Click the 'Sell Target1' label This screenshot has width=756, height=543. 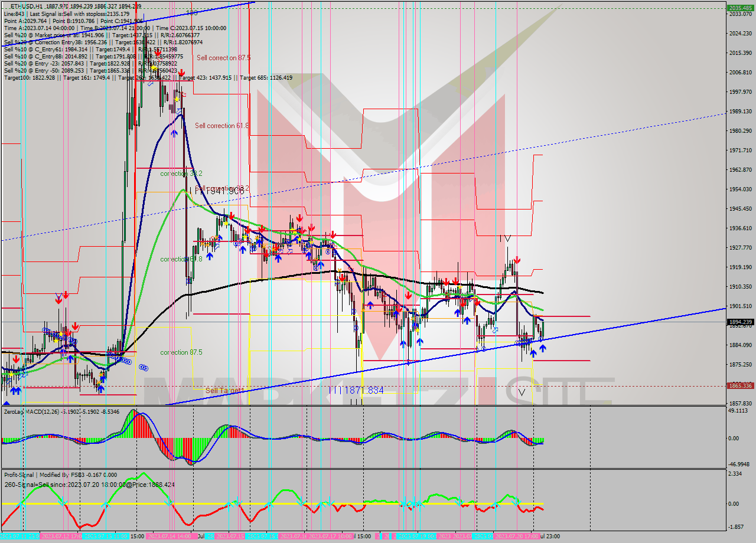[224, 391]
